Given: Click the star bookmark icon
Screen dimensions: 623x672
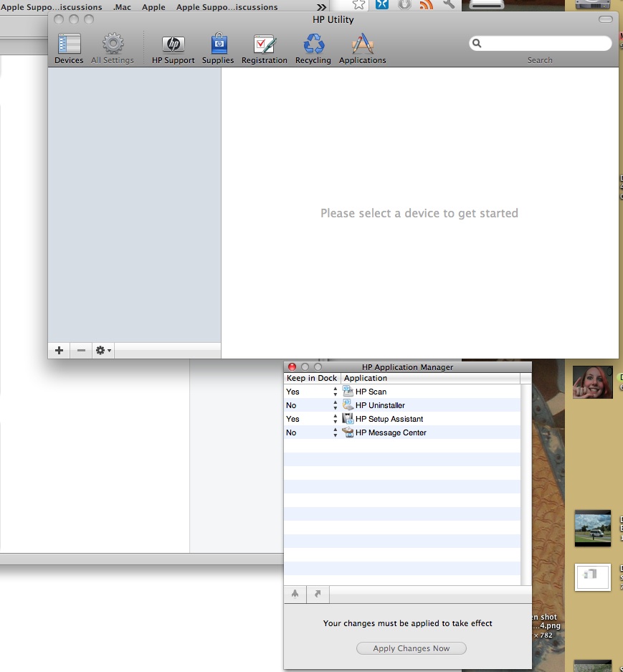Looking at the screenshot, I should tap(359, 4).
